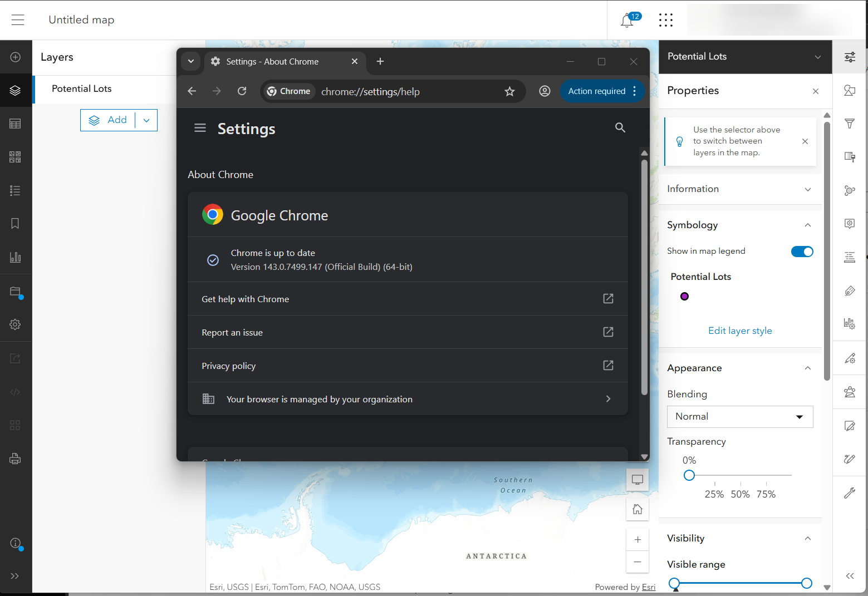Dismiss the layer selector tip
868x596 pixels.
pyautogui.click(x=805, y=141)
